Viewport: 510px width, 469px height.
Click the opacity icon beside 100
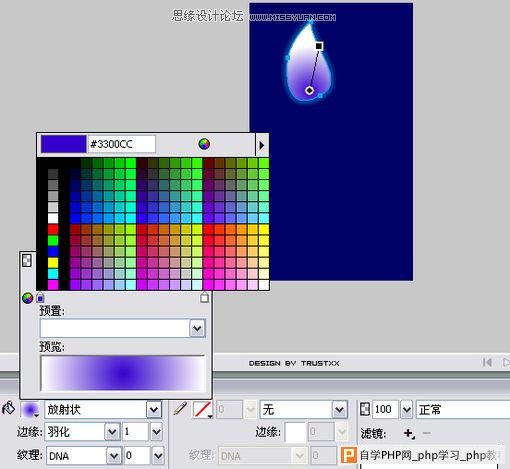tap(365, 409)
